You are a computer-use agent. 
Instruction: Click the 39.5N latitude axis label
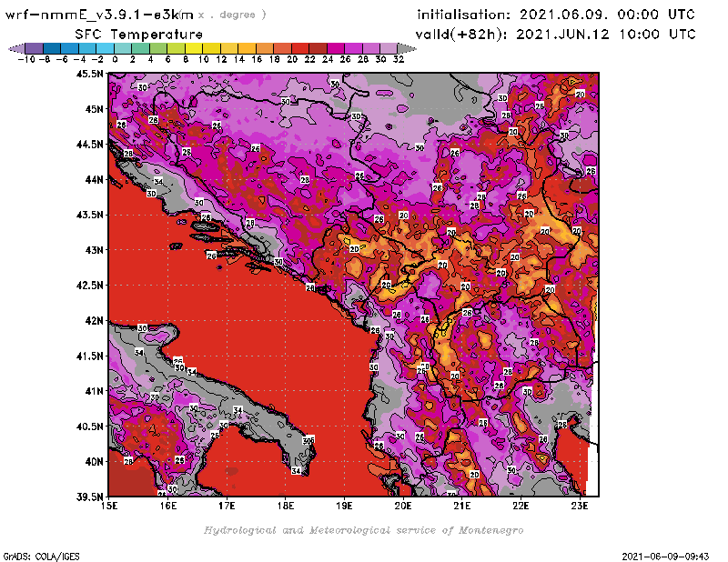89,497
